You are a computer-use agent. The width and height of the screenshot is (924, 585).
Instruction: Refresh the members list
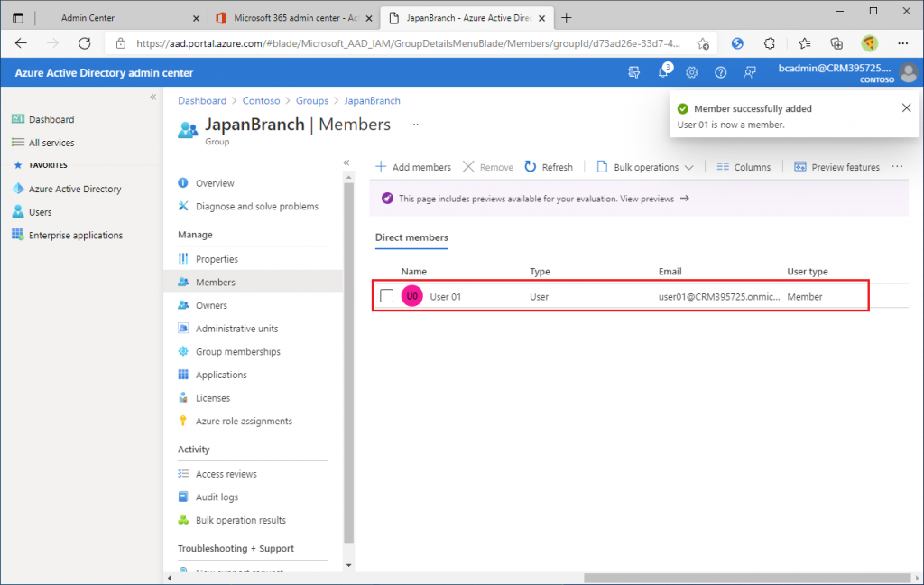549,167
